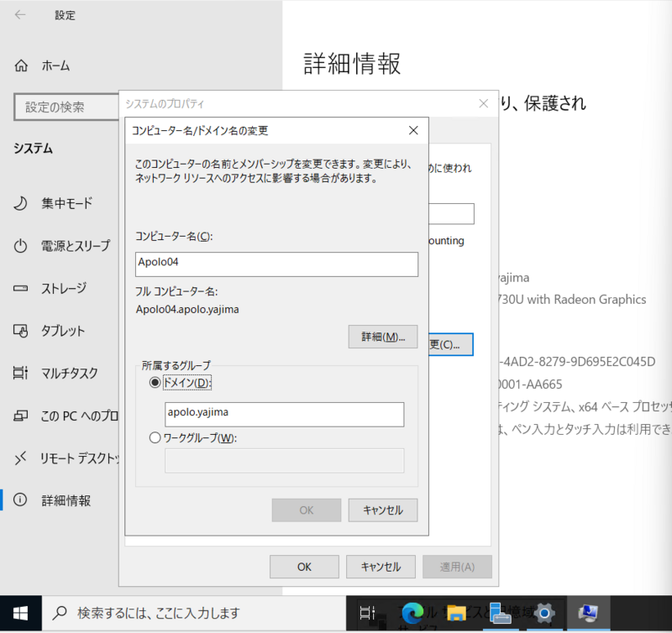
Task: Click the コンピューター名 field containing Apolo04
Action: click(276, 264)
